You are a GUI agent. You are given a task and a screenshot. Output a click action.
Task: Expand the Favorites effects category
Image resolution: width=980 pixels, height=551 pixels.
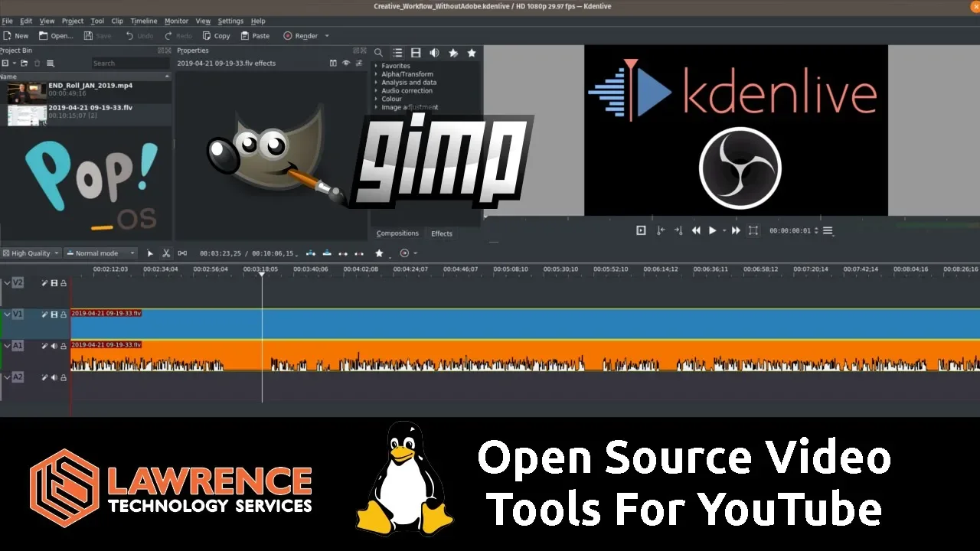coord(375,66)
